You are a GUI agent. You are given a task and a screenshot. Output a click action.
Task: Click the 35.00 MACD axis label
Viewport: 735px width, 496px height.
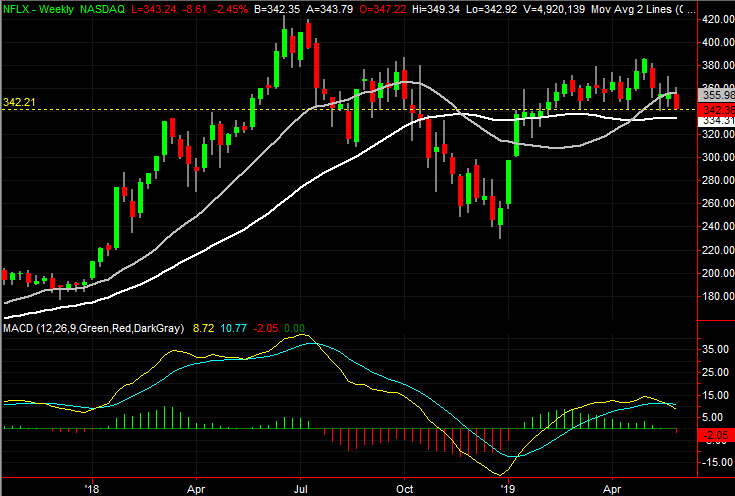tap(716, 349)
